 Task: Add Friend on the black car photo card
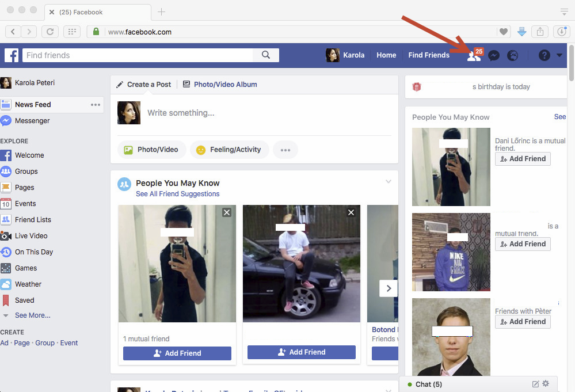tap(302, 352)
